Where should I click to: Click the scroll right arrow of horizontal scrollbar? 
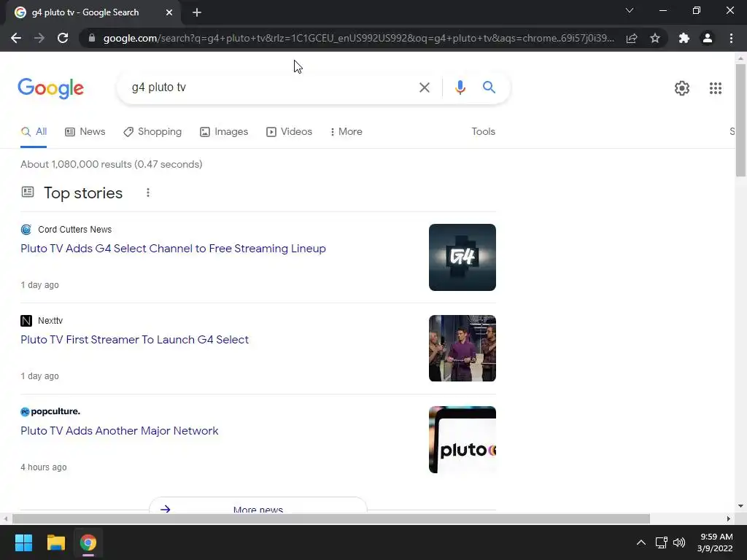(x=728, y=518)
